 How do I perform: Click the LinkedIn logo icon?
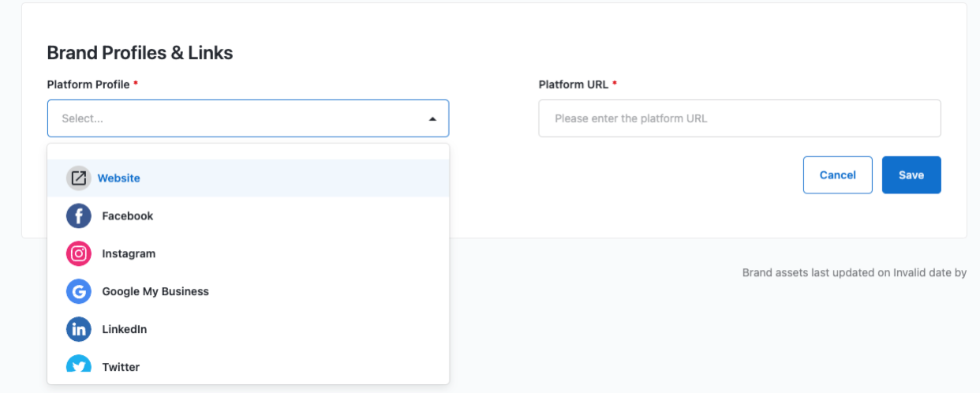point(78,329)
